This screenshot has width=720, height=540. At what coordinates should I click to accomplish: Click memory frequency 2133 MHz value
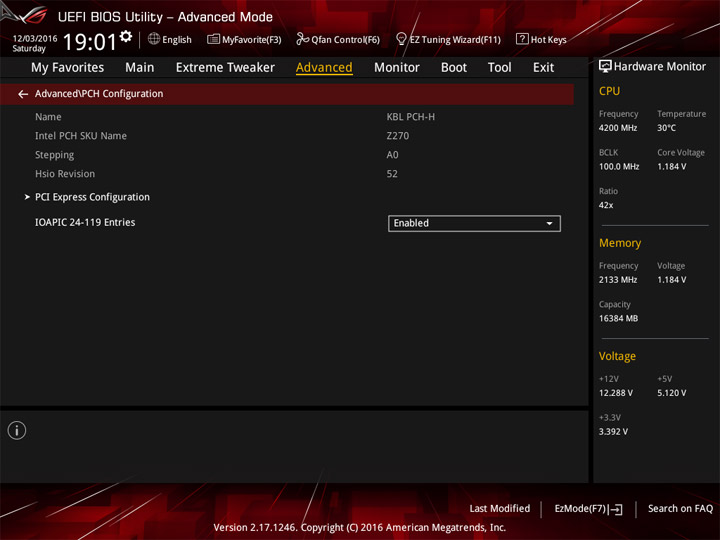(x=618, y=280)
